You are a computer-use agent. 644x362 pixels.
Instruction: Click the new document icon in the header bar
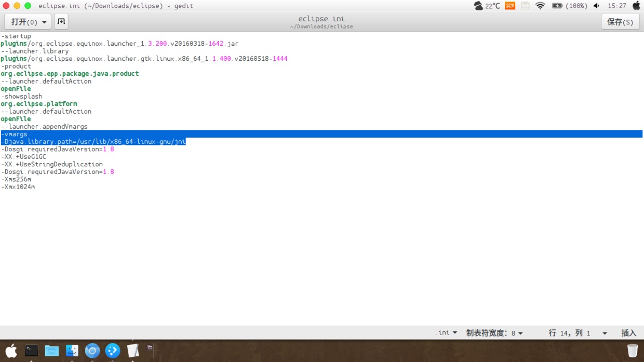coord(61,22)
